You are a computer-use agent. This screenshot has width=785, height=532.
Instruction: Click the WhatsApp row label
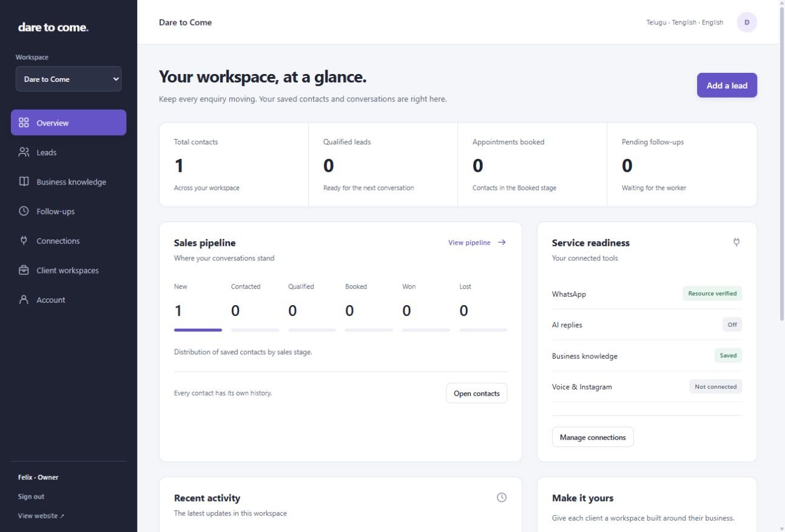pyautogui.click(x=569, y=294)
